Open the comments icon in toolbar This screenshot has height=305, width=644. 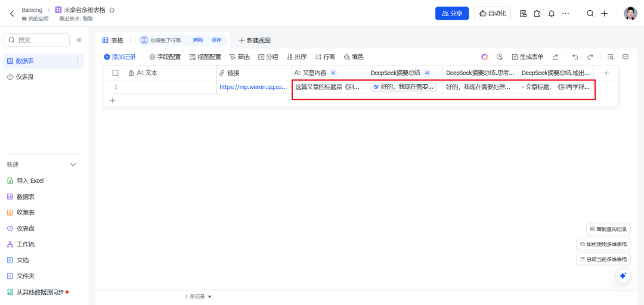(626, 57)
